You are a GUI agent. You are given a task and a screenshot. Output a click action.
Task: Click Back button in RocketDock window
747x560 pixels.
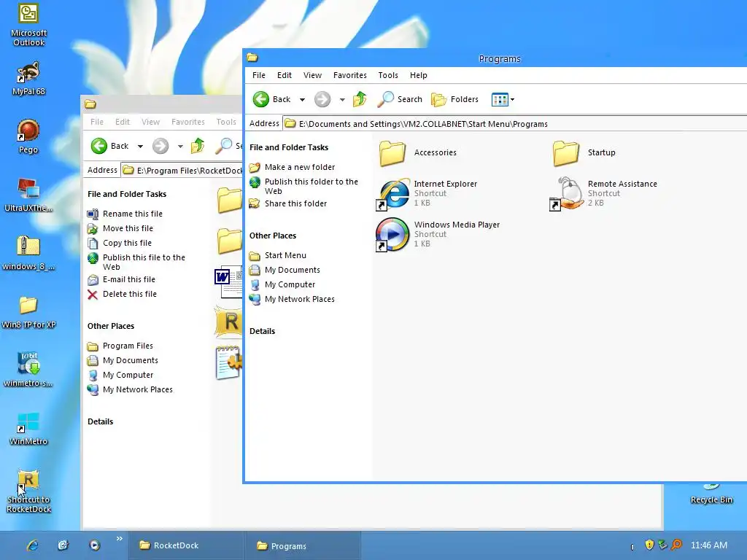pyautogui.click(x=109, y=146)
